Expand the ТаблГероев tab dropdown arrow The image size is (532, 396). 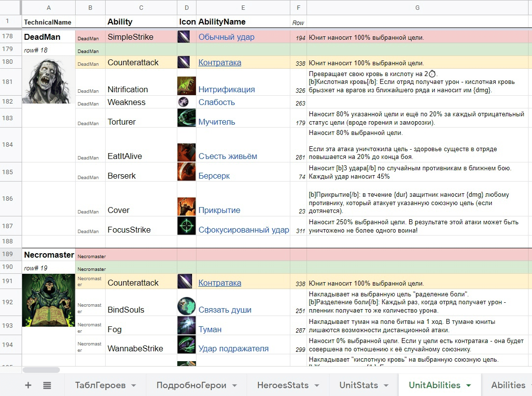tap(134, 386)
